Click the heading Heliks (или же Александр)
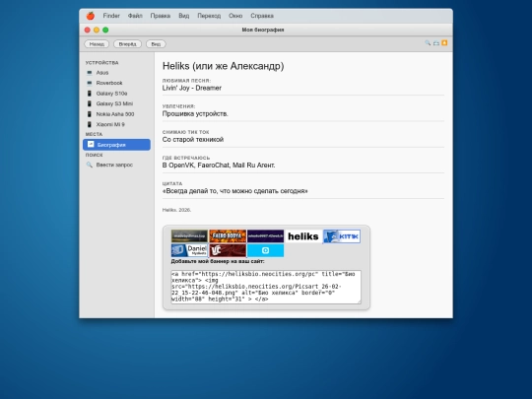Viewport: 532px width, 399px height. click(x=223, y=66)
